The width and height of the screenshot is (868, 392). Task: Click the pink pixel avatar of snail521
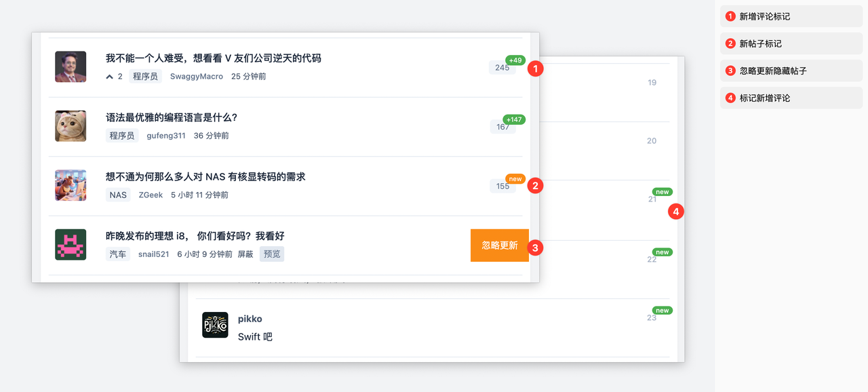click(x=71, y=245)
